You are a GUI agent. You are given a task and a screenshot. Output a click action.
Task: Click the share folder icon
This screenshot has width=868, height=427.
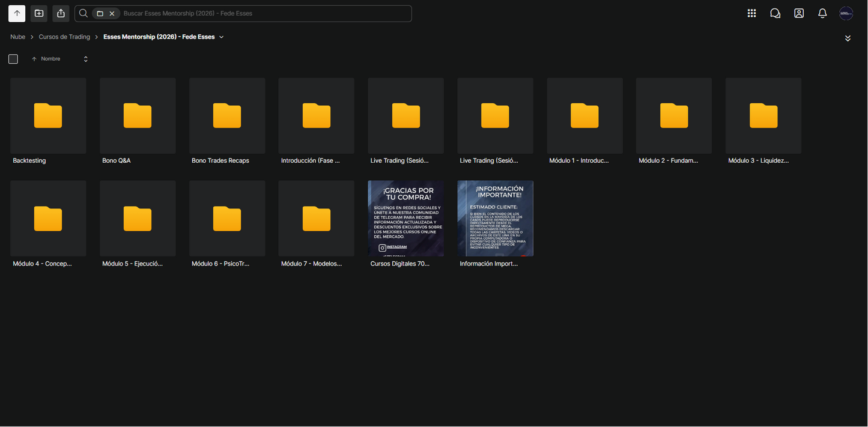coord(61,13)
